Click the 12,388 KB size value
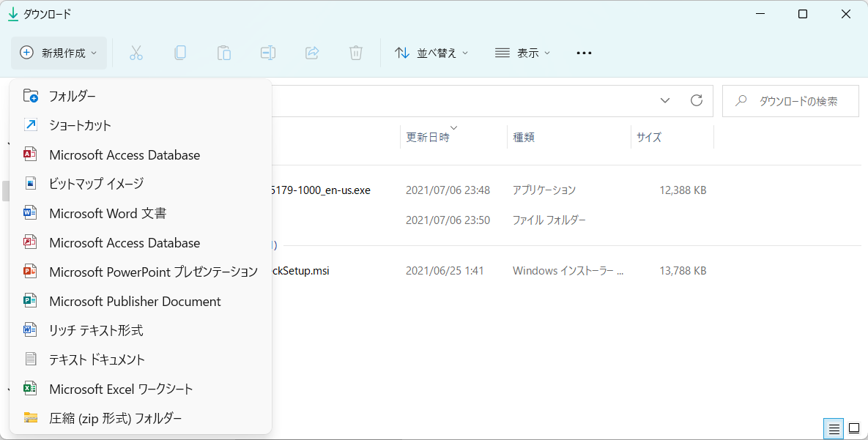 [x=683, y=190]
